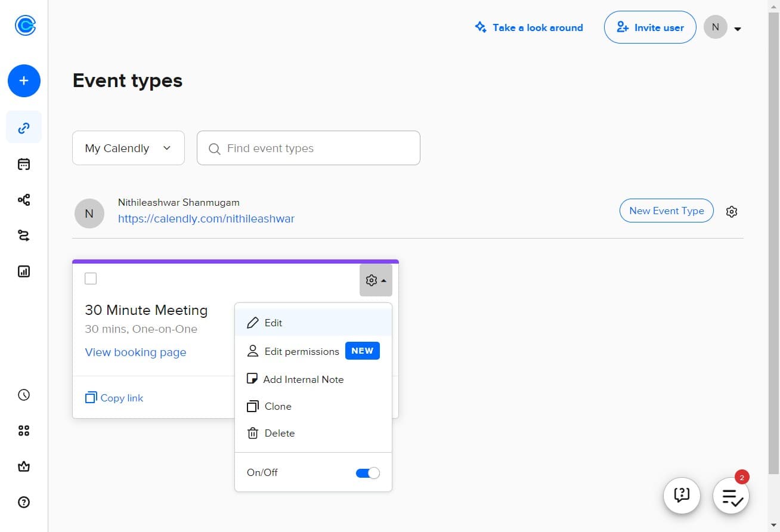780x532 pixels.
Task: Tick the 30 Minute Meeting card checkbox
Action: click(91, 279)
